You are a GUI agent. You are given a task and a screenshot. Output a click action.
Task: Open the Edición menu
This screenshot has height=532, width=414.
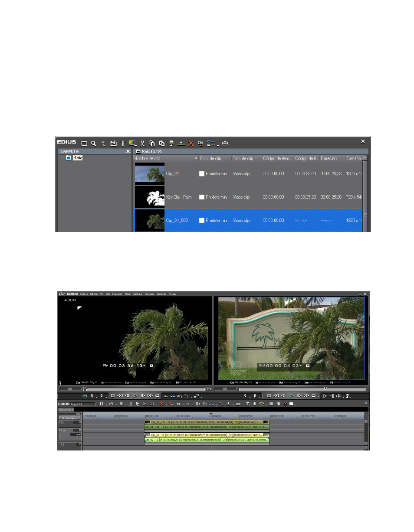[x=94, y=294]
